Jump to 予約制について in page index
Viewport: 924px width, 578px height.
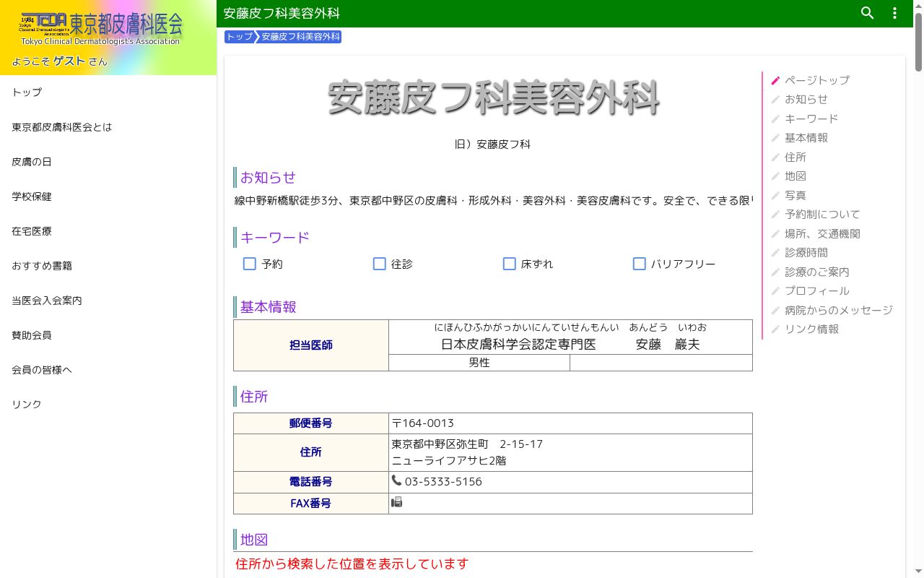(x=822, y=215)
